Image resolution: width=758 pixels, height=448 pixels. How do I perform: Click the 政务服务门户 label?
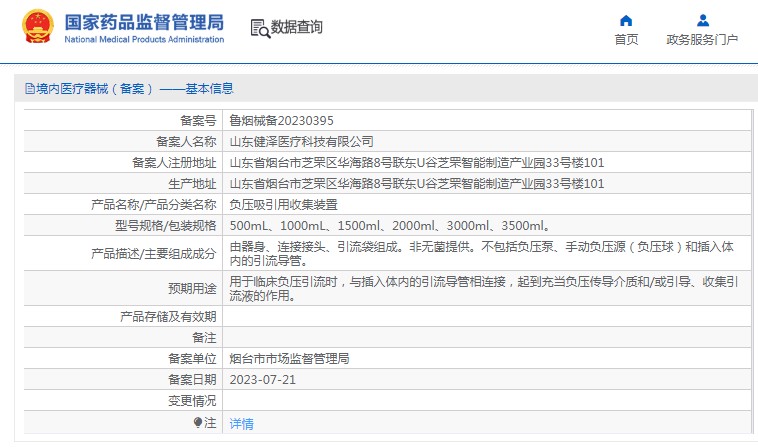(x=702, y=40)
